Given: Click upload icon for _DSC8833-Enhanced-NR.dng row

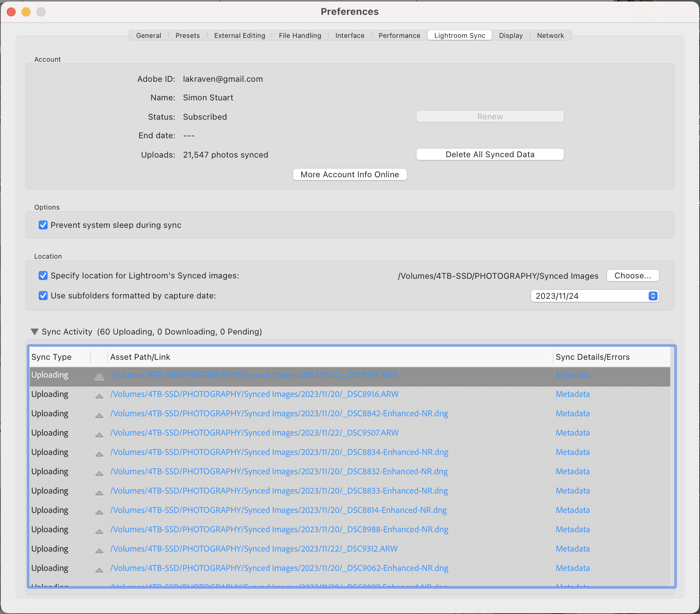Looking at the screenshot, I should [99, 493].
